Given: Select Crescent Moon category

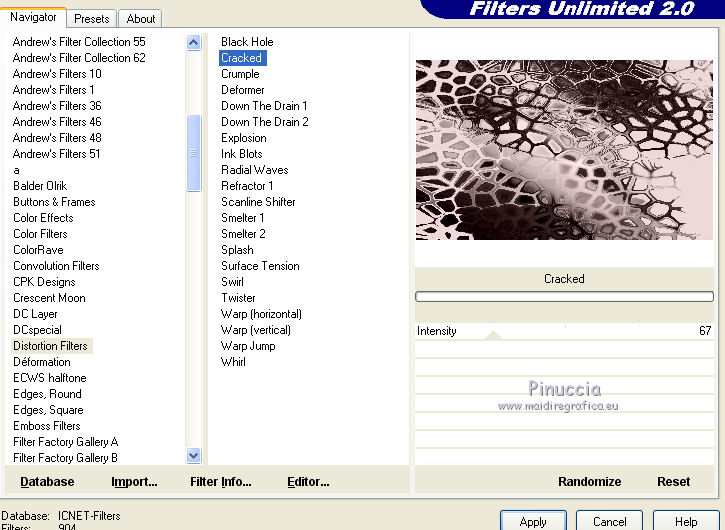Looking at the screenshot, I should coord(49,298).
